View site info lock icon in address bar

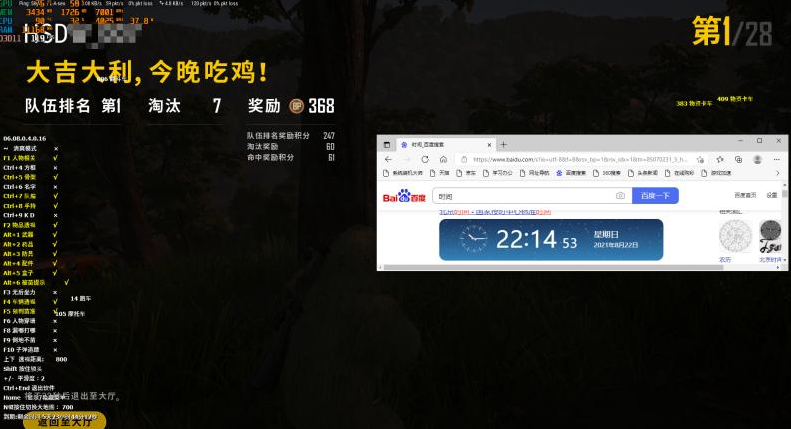(464, 159)
